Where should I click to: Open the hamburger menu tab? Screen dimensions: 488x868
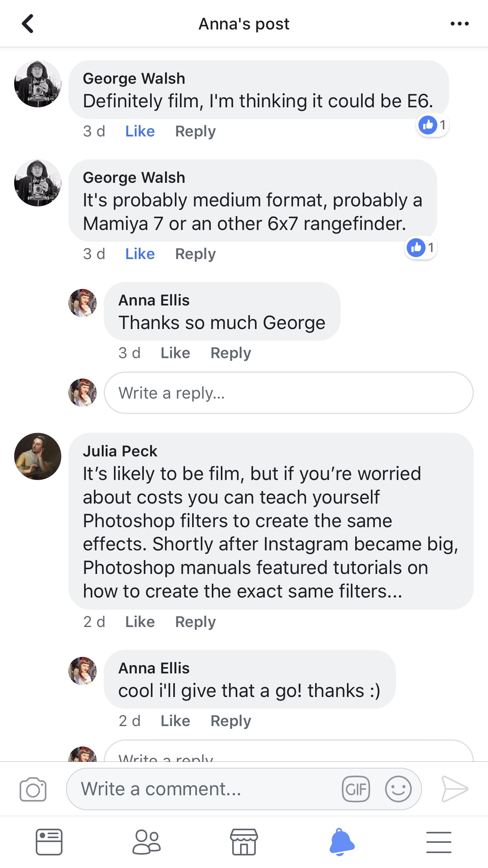click(x=438, y=842)
